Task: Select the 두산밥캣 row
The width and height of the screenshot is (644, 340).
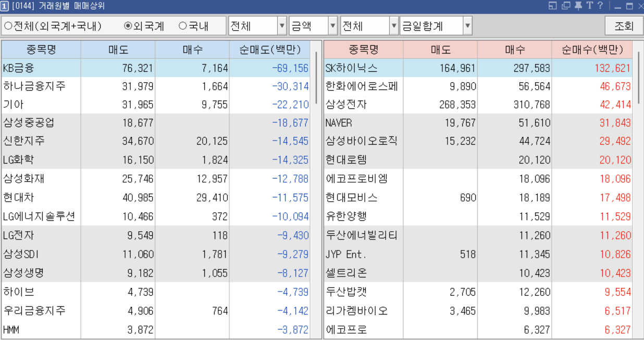Action: pyautogui.click(x=478, y=292)
